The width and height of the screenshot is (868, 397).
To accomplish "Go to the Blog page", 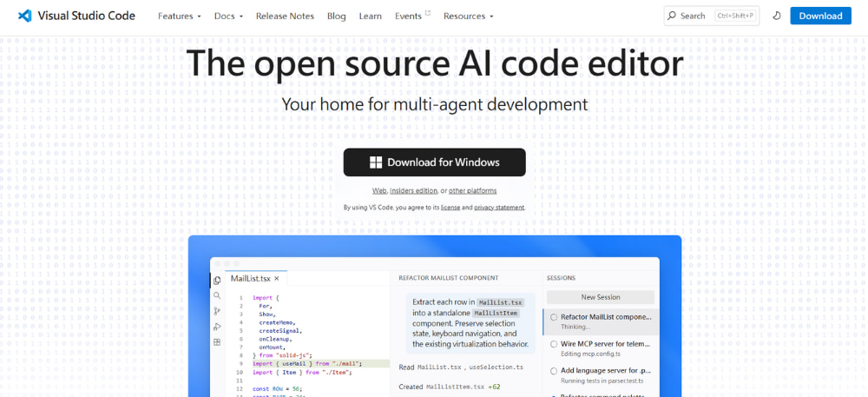I will (337, 16).
